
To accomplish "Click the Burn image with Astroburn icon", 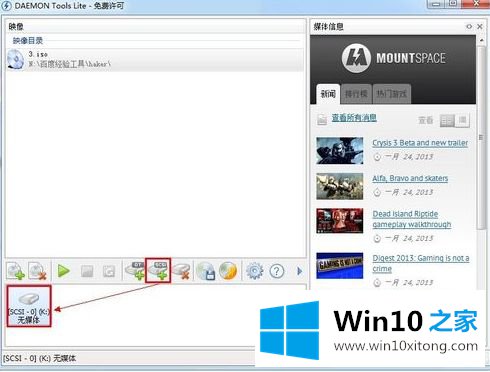I will 228,271.
